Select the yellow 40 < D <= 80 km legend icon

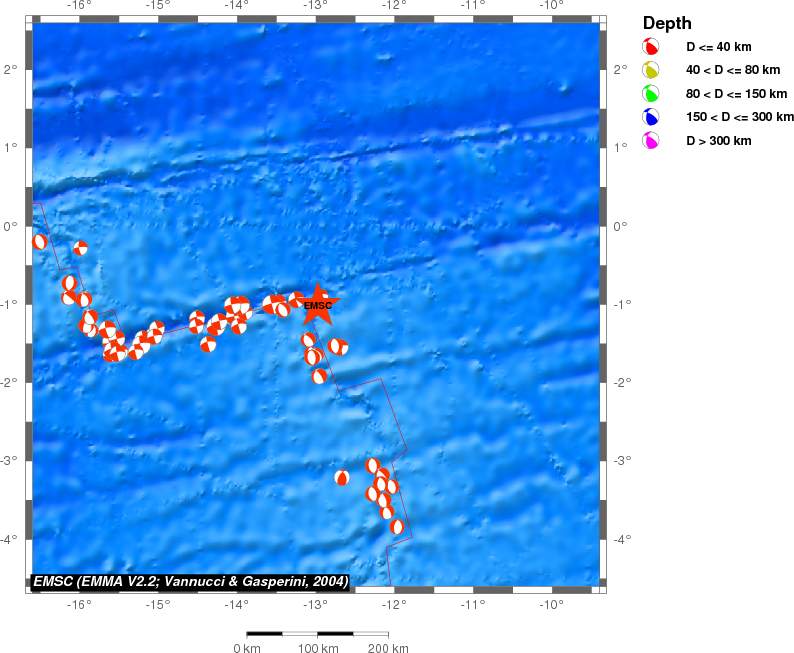click(650, 71)
